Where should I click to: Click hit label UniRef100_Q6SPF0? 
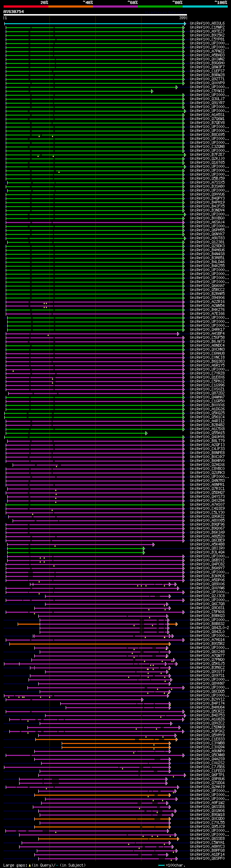pos(207,858)
